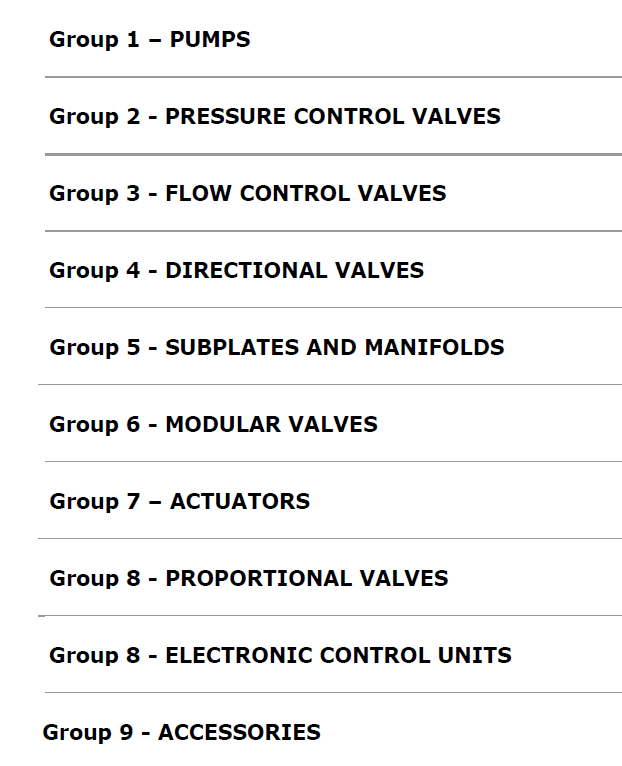Click the divider below FLOW CONTROL VALVES
Image resolution: width=622 pixels, height=766 pixels.
coord(333,231)
